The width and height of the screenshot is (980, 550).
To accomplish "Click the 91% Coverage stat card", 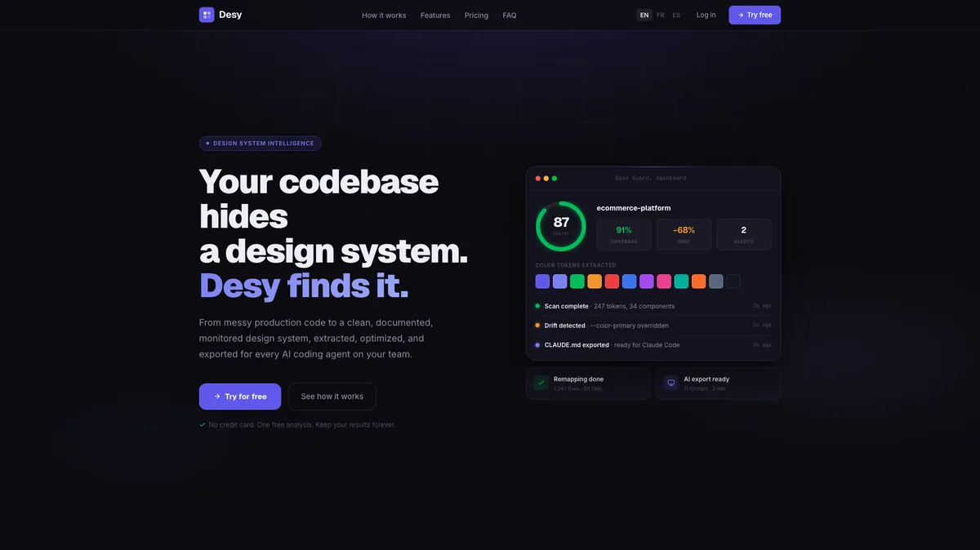I will pos(624,234).
